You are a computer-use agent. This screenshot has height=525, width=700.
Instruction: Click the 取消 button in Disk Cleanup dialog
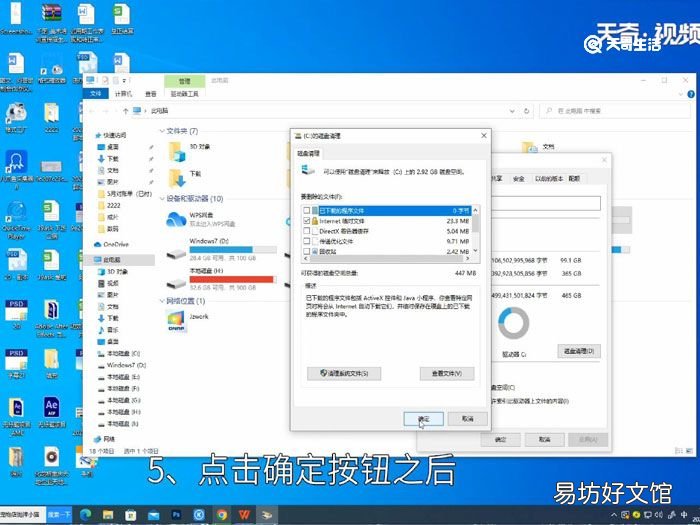tap(467, 419)
